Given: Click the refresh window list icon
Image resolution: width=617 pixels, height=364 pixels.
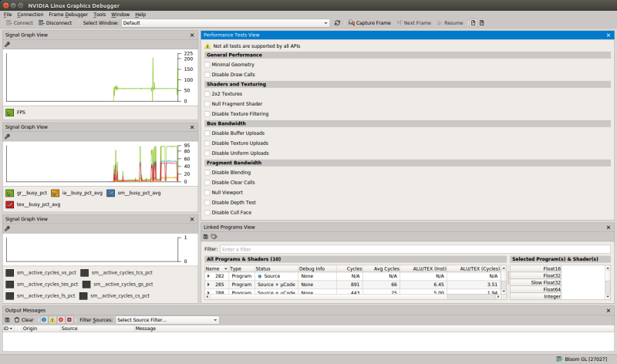Looking at the screenshot, I should (x=338, y=23).
